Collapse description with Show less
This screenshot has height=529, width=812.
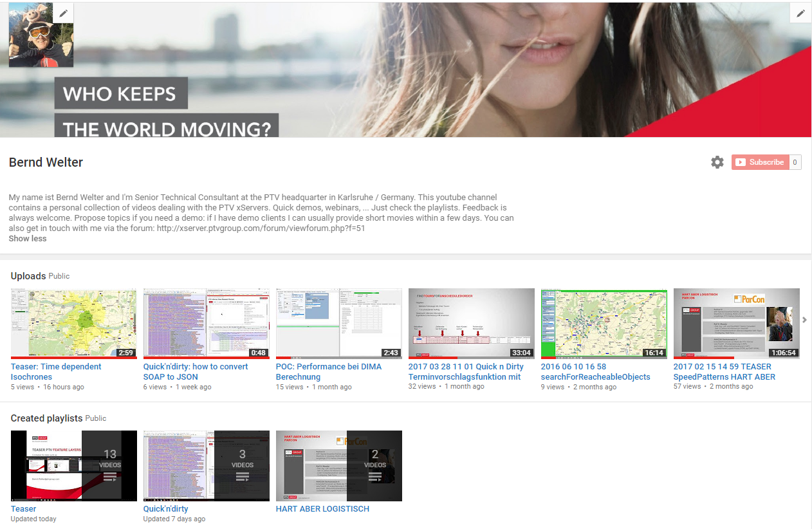28,238
